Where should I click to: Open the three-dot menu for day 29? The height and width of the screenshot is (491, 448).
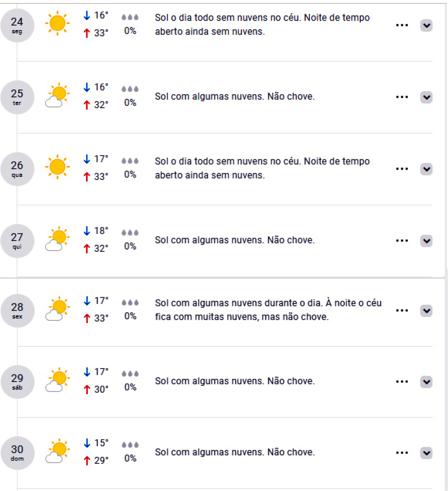402,381
